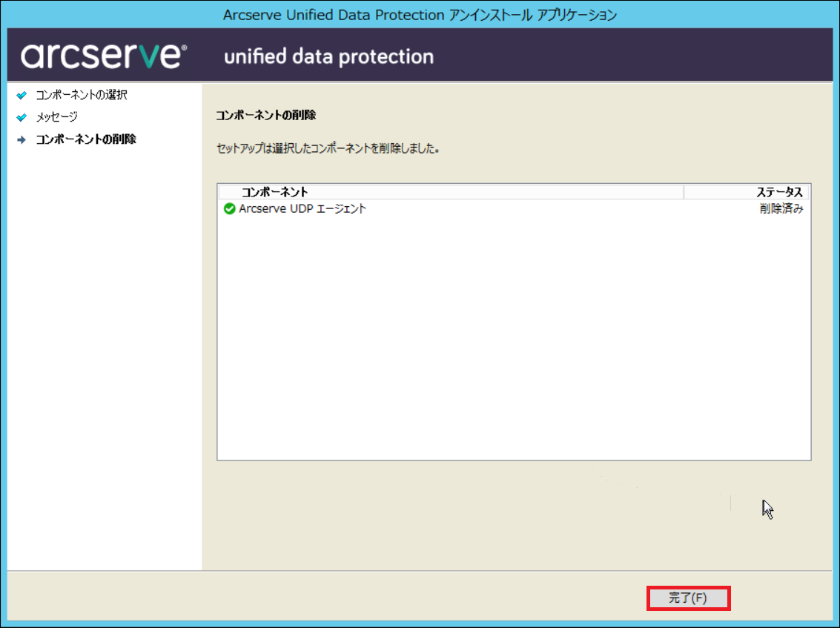Click the checkmark icon next to コンポーネントの選択
The height and width of the screenshot is (628, 840).
(x=22, y=96)
